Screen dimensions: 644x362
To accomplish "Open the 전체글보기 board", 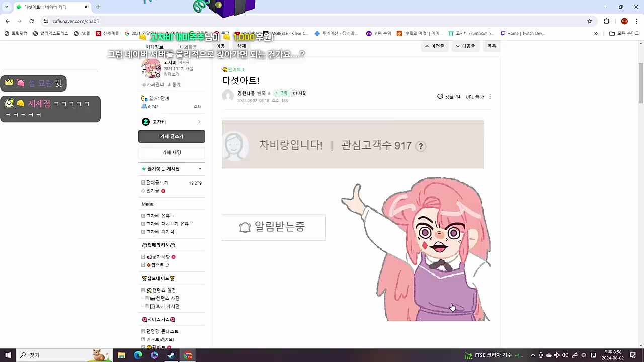I will click(x=157, y=183).
